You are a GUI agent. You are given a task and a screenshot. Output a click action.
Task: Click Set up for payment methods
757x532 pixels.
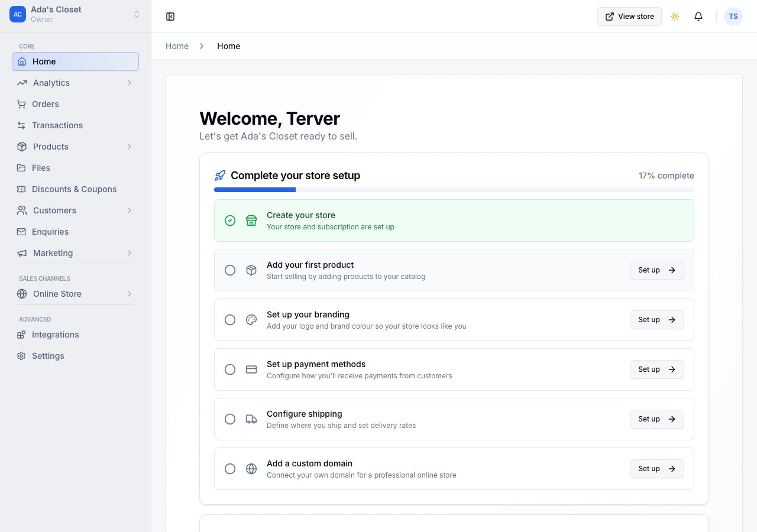coord(657,369)
